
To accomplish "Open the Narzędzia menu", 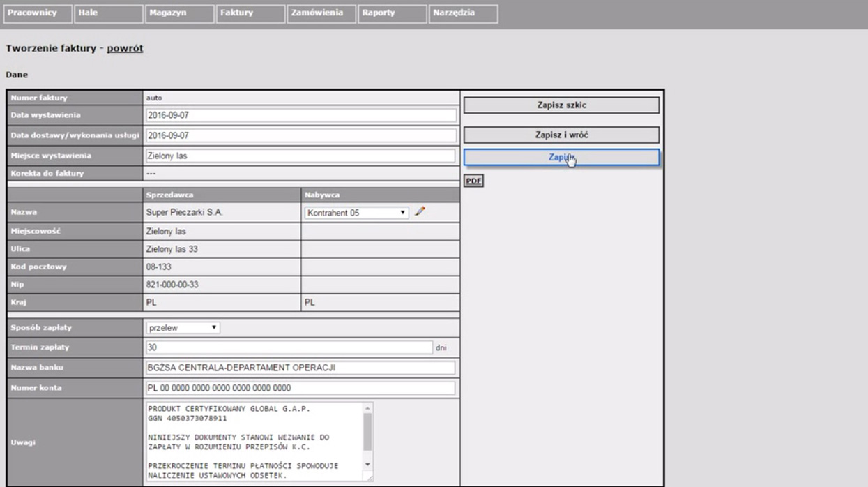I will tap(463, 14).
